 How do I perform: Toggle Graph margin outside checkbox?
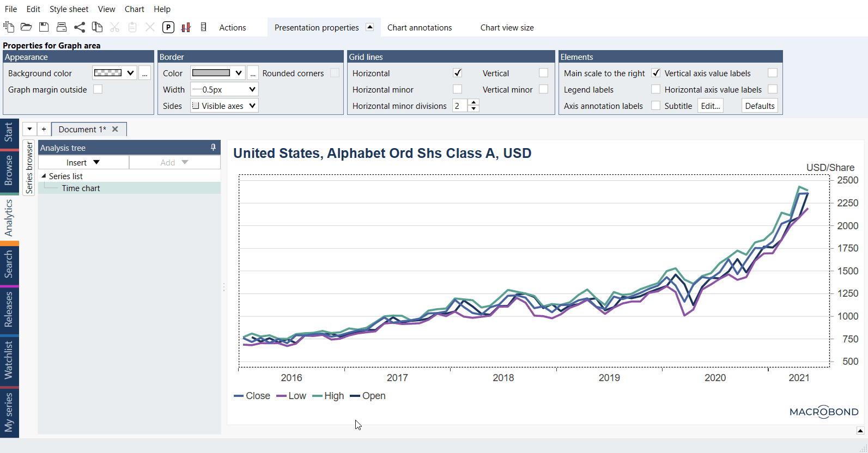pos(98,89)
